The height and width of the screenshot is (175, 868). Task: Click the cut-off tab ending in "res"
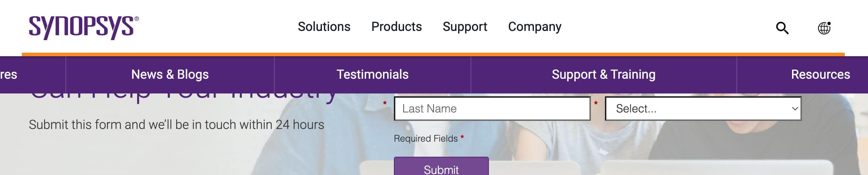(9, 74)
